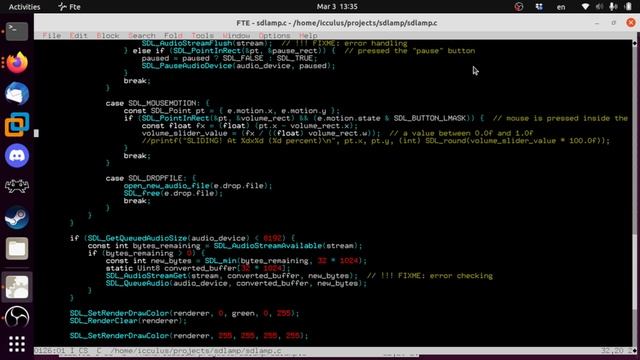Click 'case SDL_MOUSEMOTION:' line
This screenshot has height=360, width=640.
coord(158,103)
